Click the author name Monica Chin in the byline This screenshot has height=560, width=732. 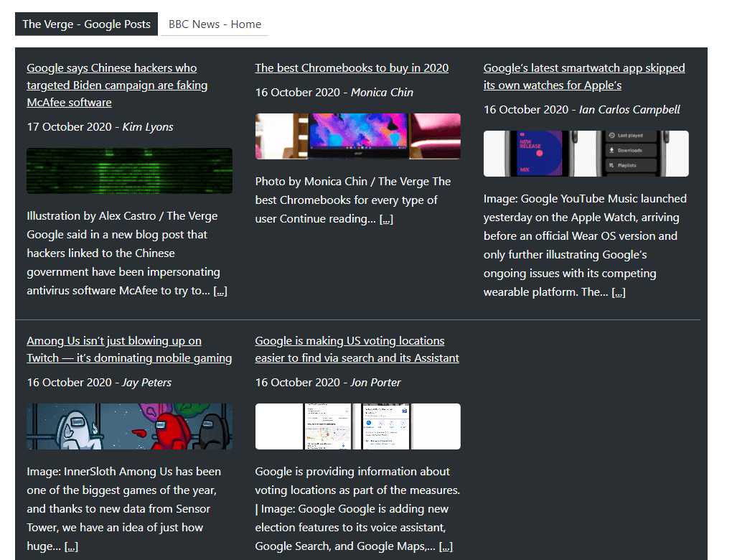(x=382, y=93)
